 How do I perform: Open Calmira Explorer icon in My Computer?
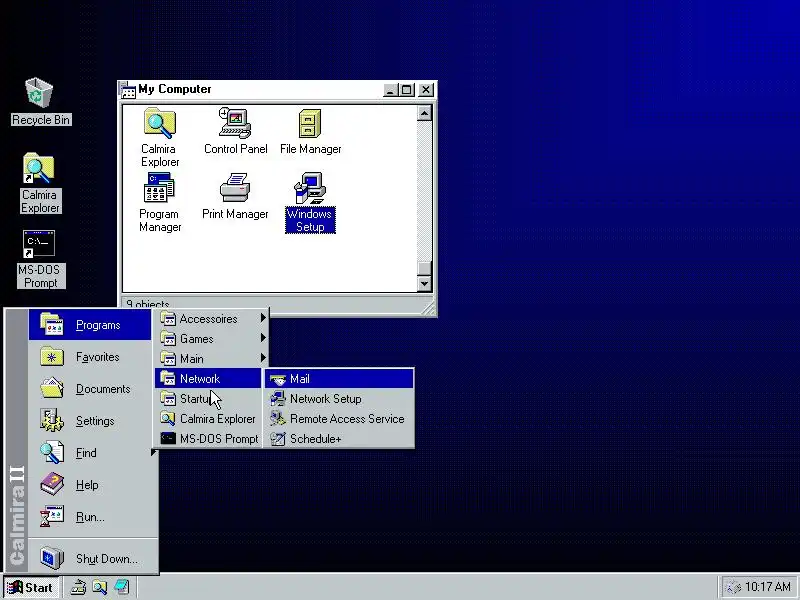[160, 137]
